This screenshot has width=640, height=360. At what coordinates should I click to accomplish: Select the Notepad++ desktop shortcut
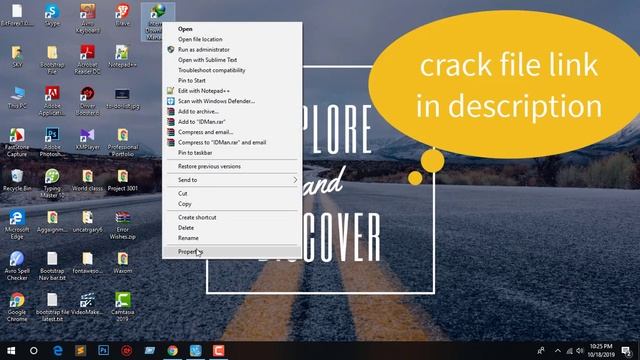pos(122,57)
